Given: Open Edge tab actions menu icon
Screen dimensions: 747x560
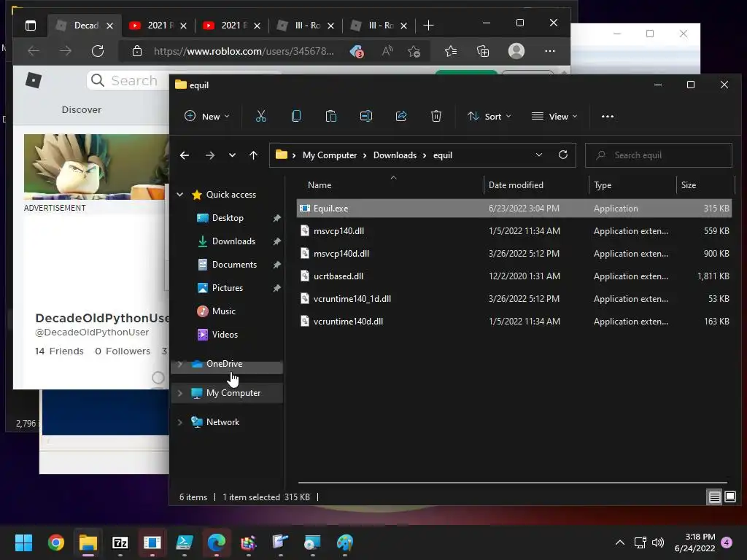Looking at the screenshot, I should point(31,26).
